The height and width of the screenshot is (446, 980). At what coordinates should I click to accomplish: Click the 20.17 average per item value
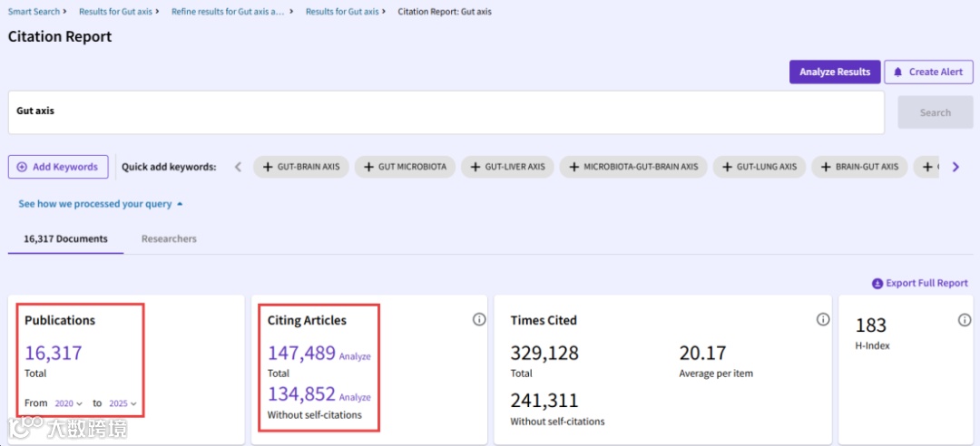702,353
